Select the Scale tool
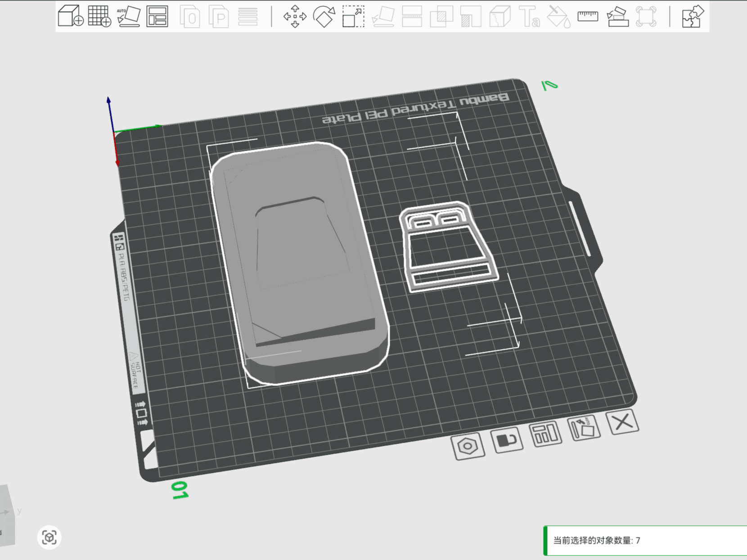The width and height of the screenshot is (747, 560). click(x=353, y=17)
